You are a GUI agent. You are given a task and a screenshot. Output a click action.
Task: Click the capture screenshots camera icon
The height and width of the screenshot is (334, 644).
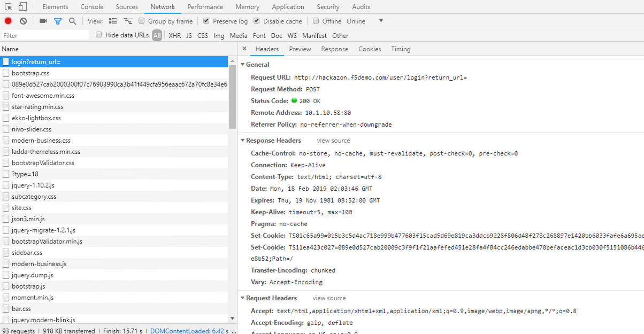(43, 21)
